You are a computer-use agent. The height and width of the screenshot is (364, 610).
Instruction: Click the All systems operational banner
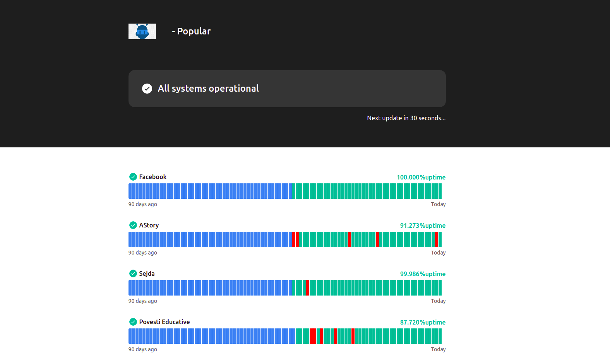click(287, 89)
